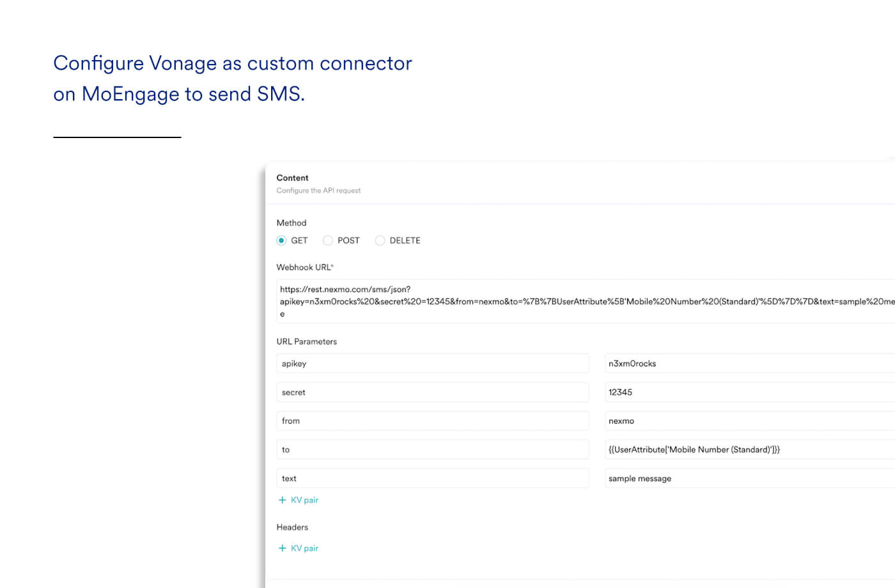
Task: Click into the Webhook URL text area
Action: pos(586,301)
